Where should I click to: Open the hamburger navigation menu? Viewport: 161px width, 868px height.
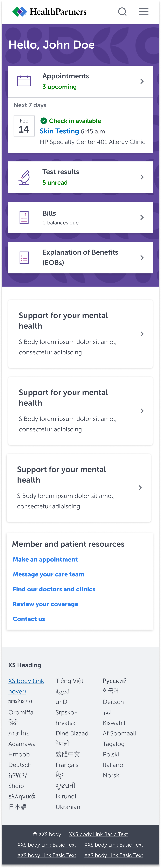coord(143,12)
